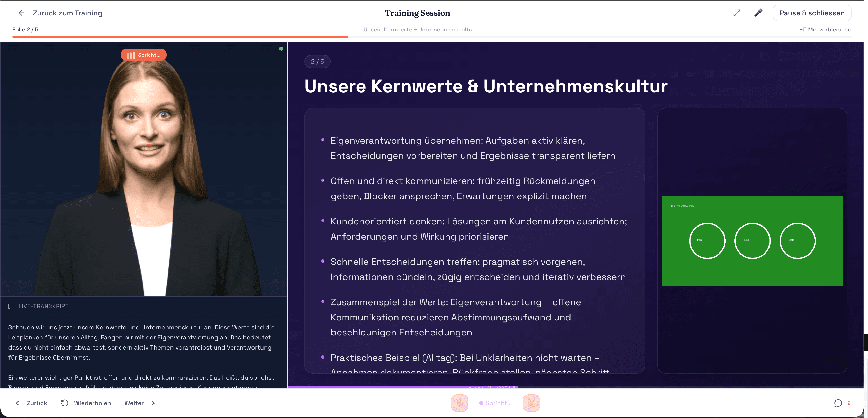Click the large slide heading Unsere Kernwerte & Unternehmenskultur

coord(486,86)
